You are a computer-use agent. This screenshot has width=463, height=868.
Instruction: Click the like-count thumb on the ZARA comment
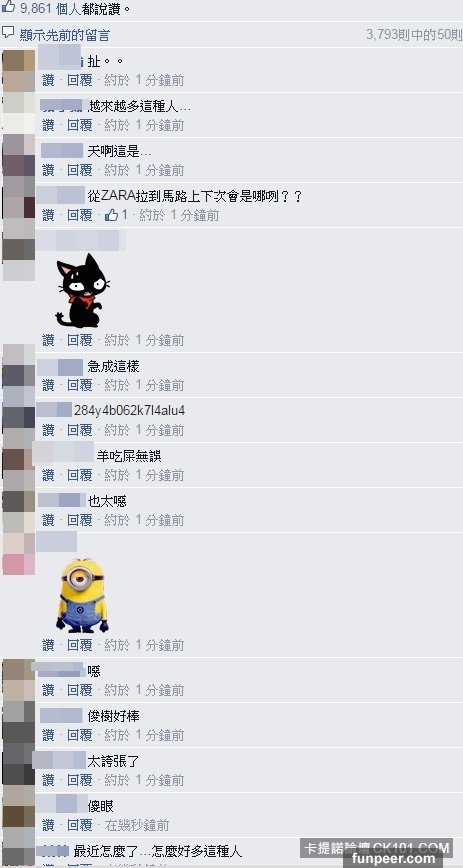pos(111,215)
